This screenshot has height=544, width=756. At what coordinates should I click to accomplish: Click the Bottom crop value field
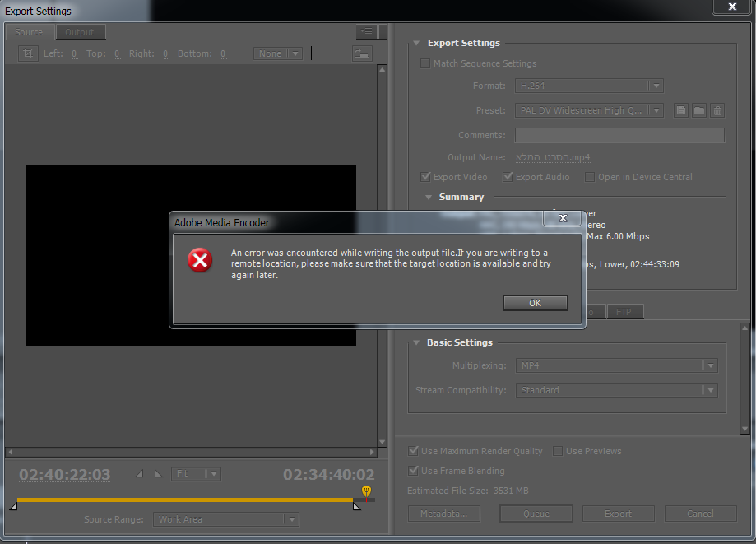click(223, 54)
